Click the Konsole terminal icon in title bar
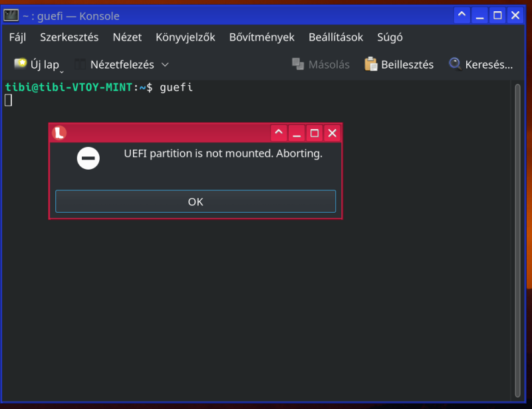This screenshot has width=532, height=409. click(x=11, y=15)
